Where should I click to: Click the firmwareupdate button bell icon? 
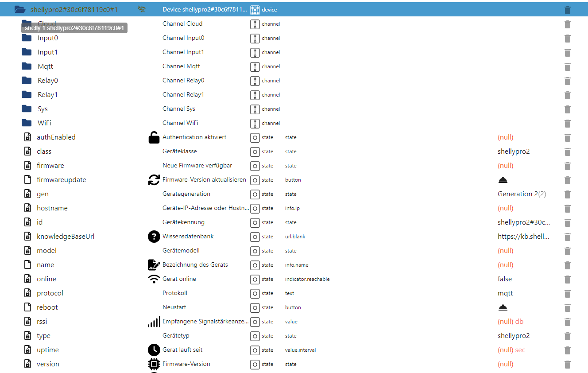pos(503,180)
